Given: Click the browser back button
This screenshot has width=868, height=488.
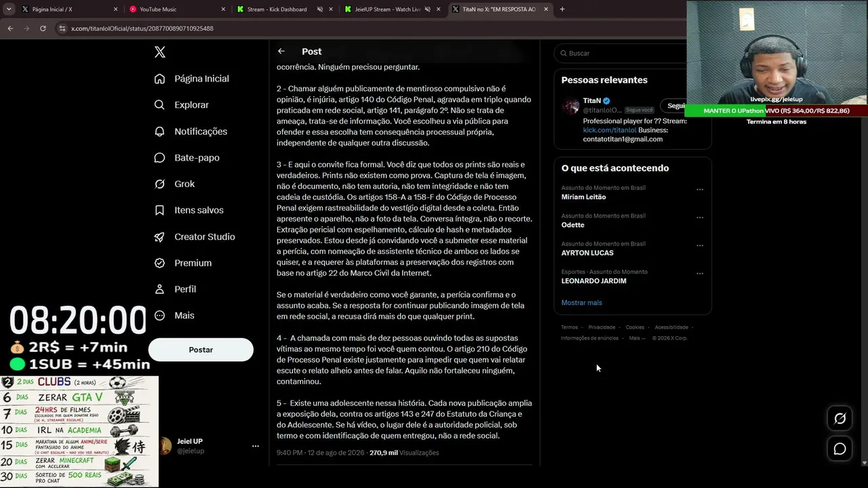Looking at the screenshot, I should tap(10, 28).
